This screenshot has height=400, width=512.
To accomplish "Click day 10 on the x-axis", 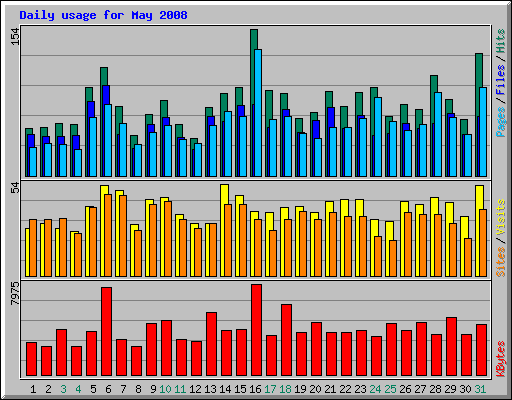I will point(165,389).
